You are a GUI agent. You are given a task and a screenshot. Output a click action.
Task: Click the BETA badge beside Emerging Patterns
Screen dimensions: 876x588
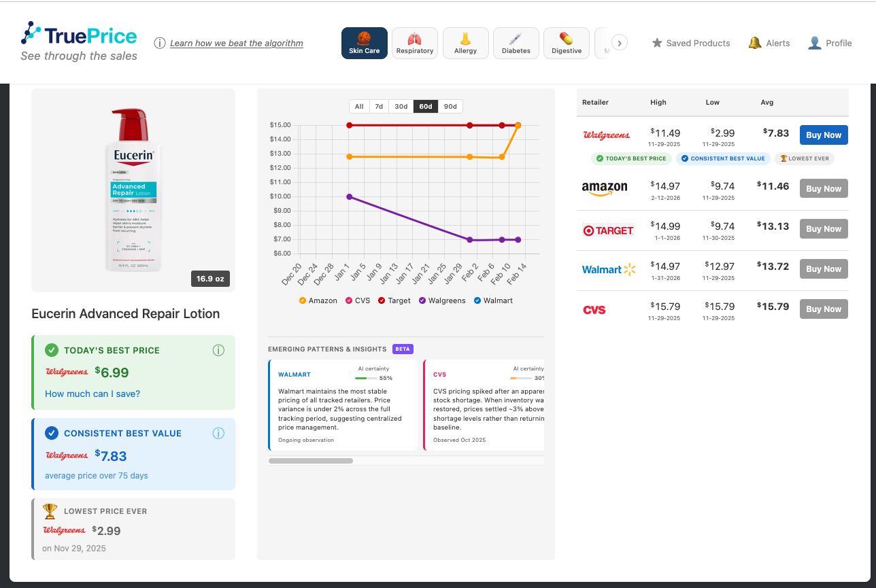(403, 349)
